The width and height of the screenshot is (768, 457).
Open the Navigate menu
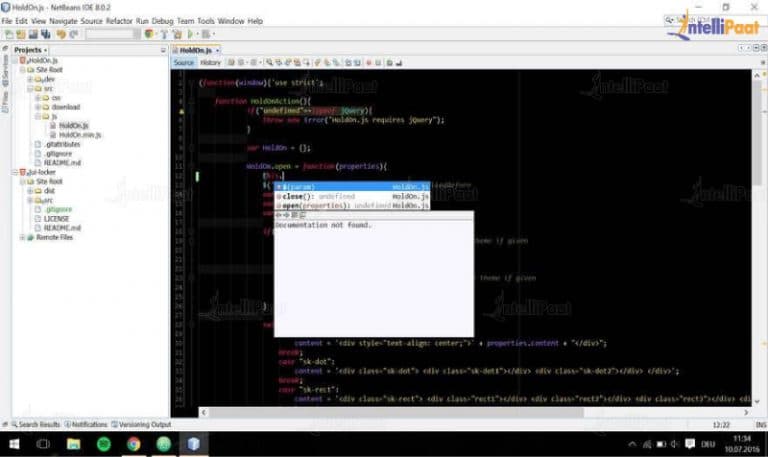63,21
